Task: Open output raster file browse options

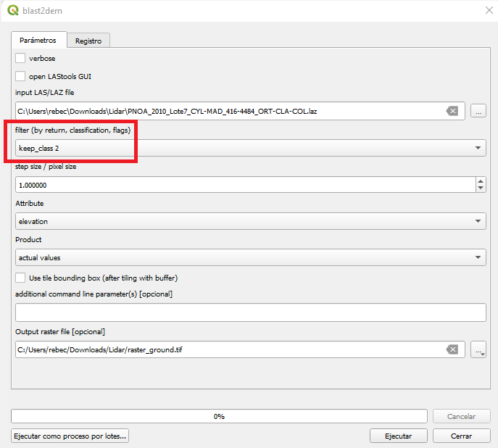Action: [x=478, y=349]
